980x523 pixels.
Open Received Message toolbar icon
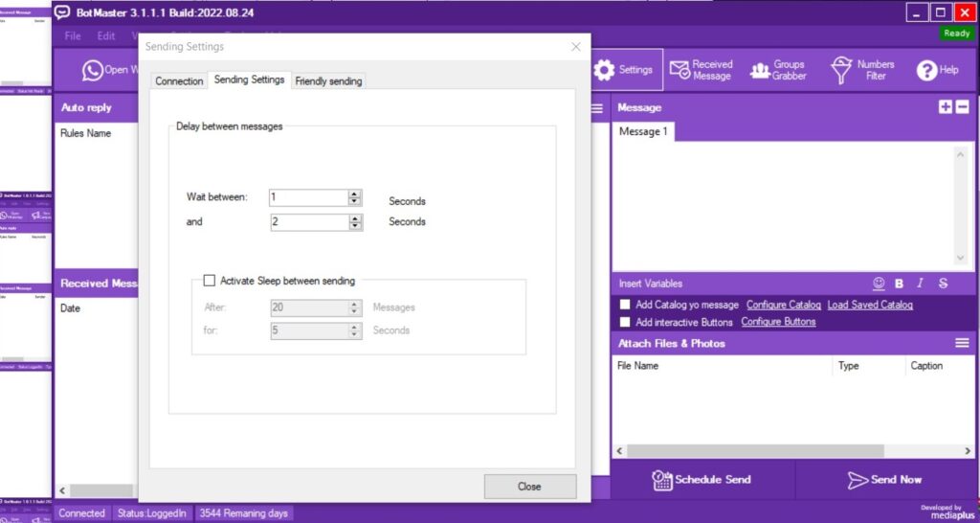click(680, 70)
